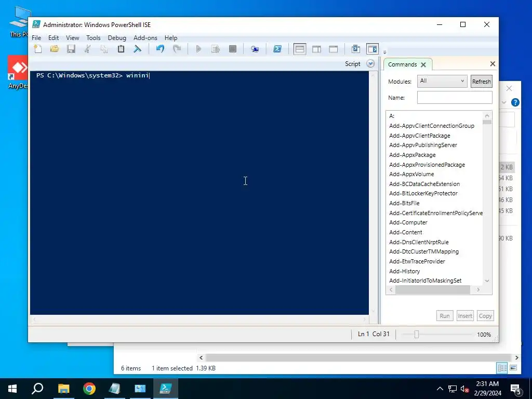This screenshot has width=532, height=399.
Task: Click the command list scroll down arrow
Action: [487, 281]
